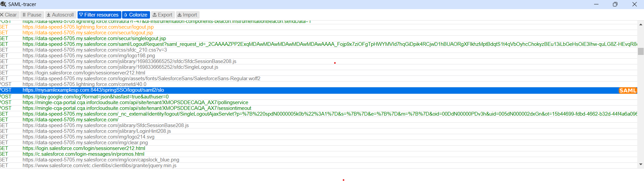Select the lightning.force.com secur/logout.jsp request
The height and width of the screenshot is (181, 644).
pyautogui.click(x=319, y=27)
